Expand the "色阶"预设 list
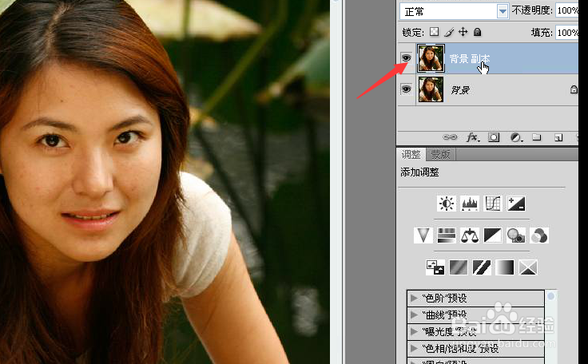 [414, 298]
